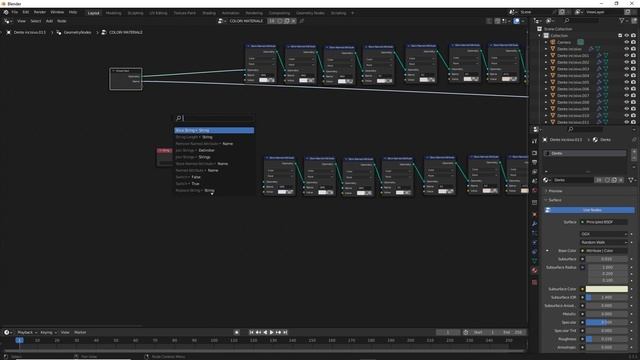
Task: Switch to the Shading workspace tab
Action: click(x=209, y=13)
